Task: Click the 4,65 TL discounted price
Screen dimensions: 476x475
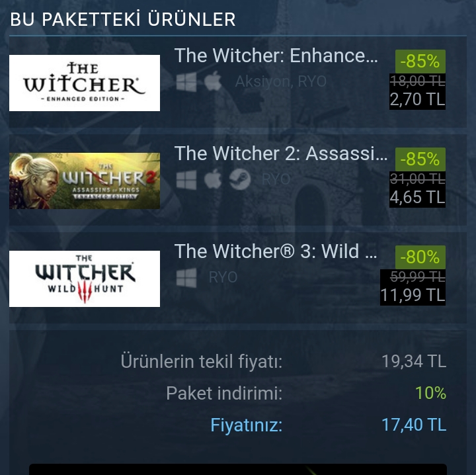Action: click(417, 197)
